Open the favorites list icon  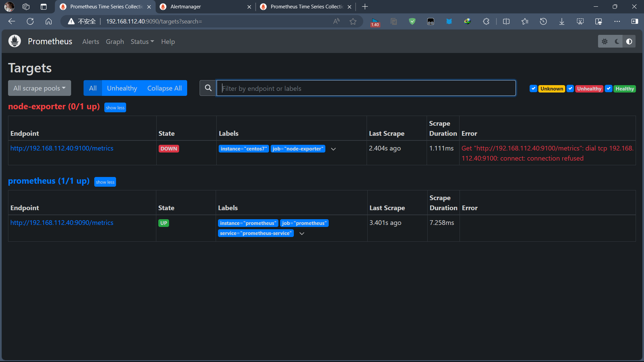click(525, 21)
